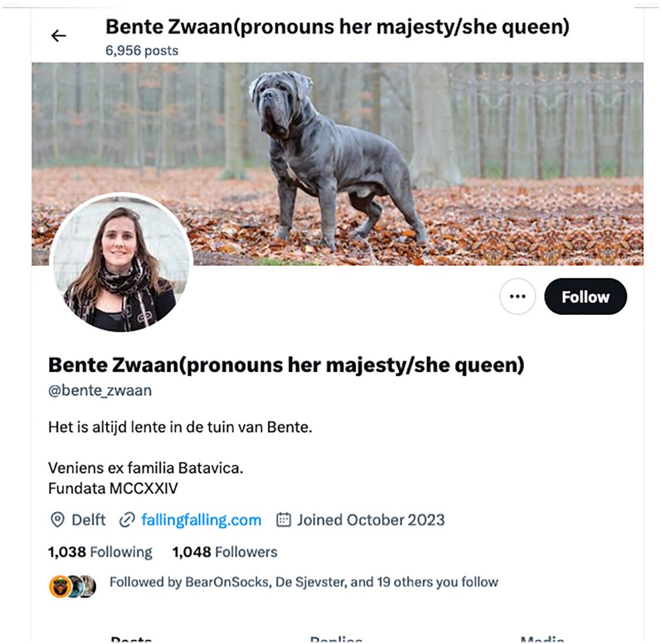This screenshot has height=644, width=661.
Task: Click the location pin icon beside Delft
Action: (x=57, y=520)
